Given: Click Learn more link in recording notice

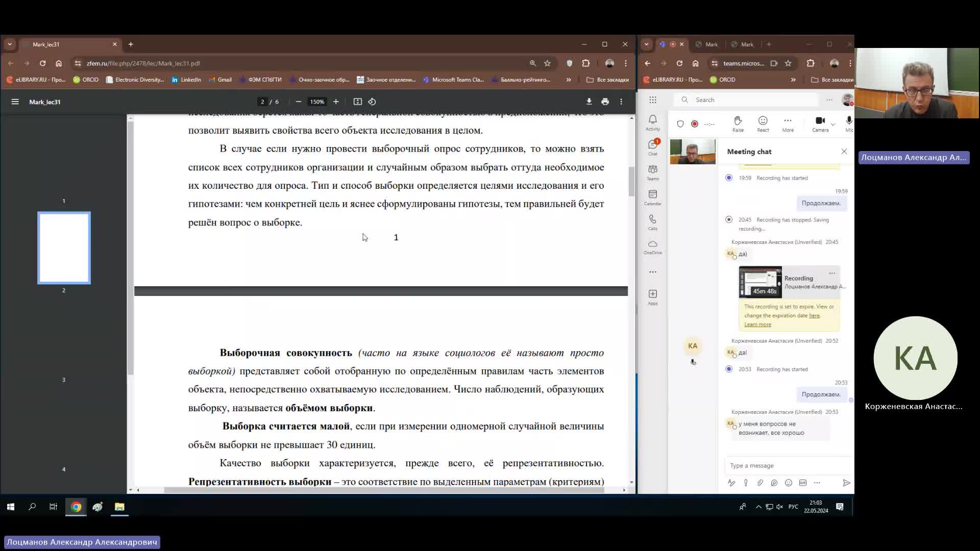Looking at the screenshot, I should tap(757, 324).
